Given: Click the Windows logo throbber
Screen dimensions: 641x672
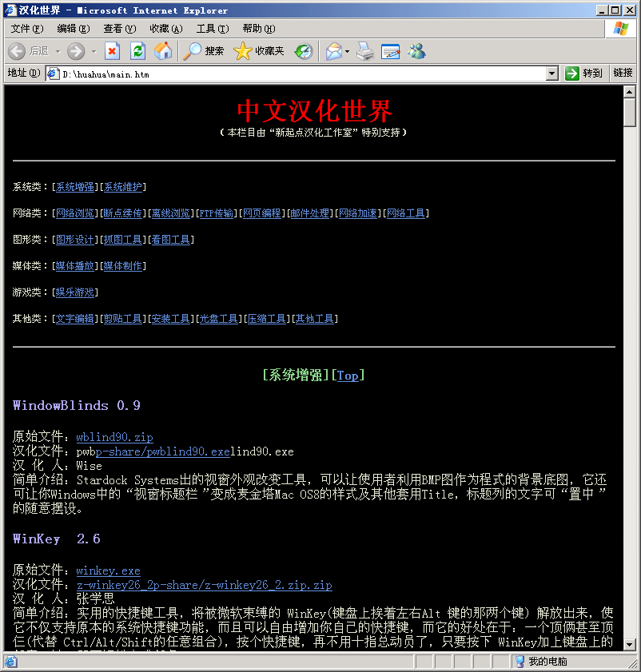Looking at the screenshot, I should 620,29.
